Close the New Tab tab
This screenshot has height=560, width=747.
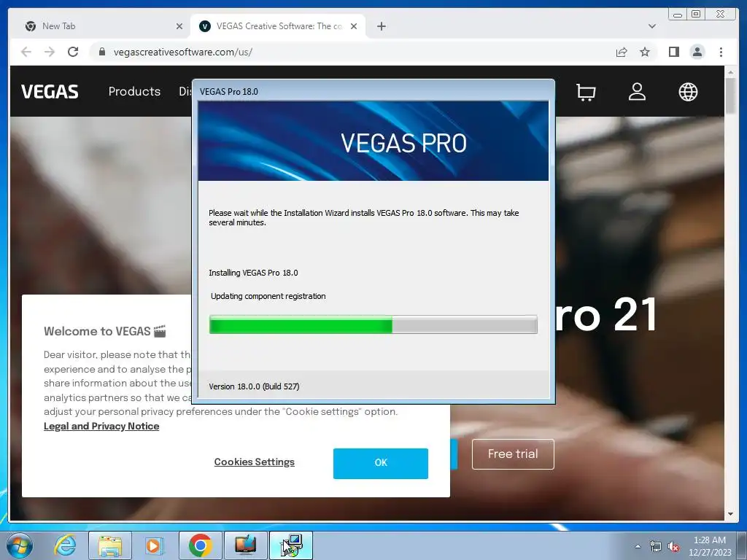click(179, 26)
